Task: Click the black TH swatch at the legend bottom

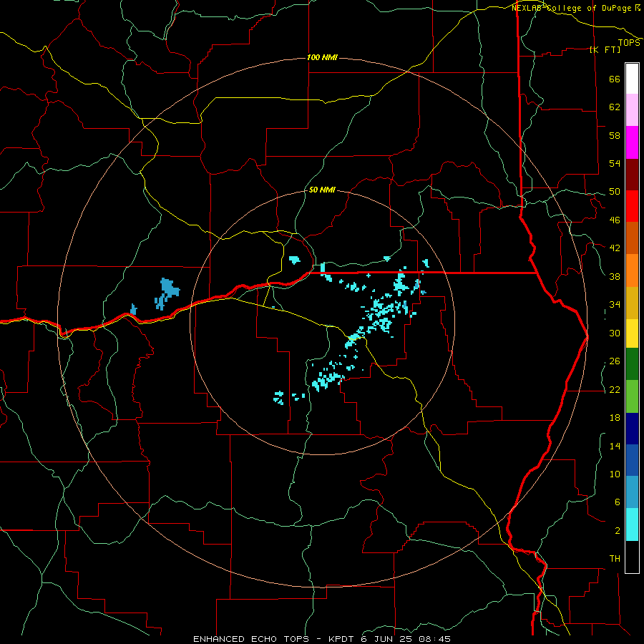Action: click(632, 557)
